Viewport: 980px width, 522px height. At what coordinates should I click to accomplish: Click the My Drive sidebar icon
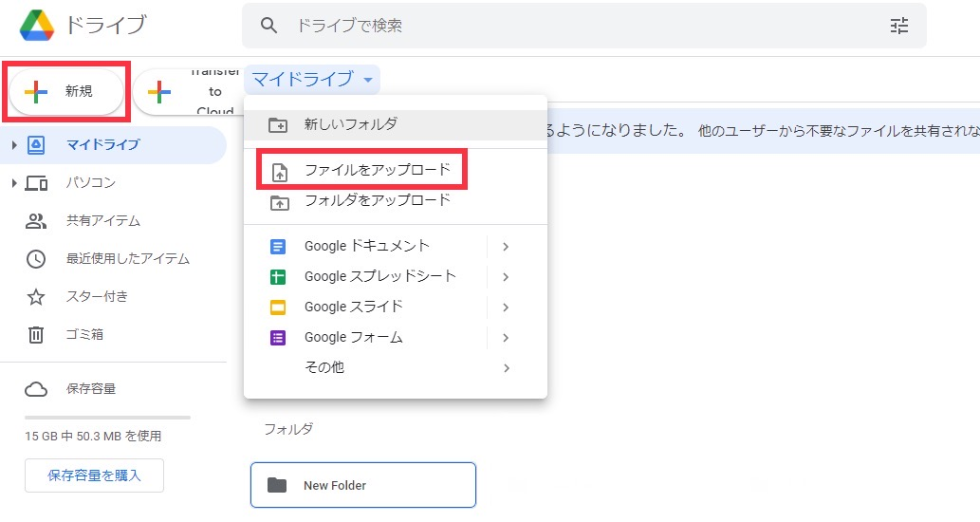[x=36, y=145]
